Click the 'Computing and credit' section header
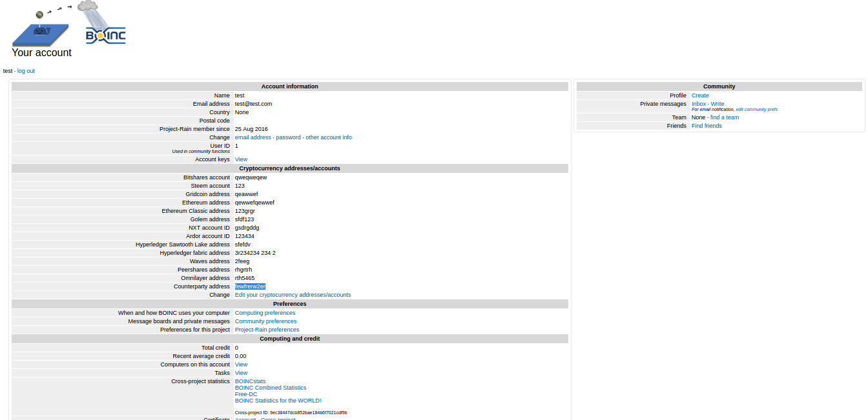 coord(290,339)
